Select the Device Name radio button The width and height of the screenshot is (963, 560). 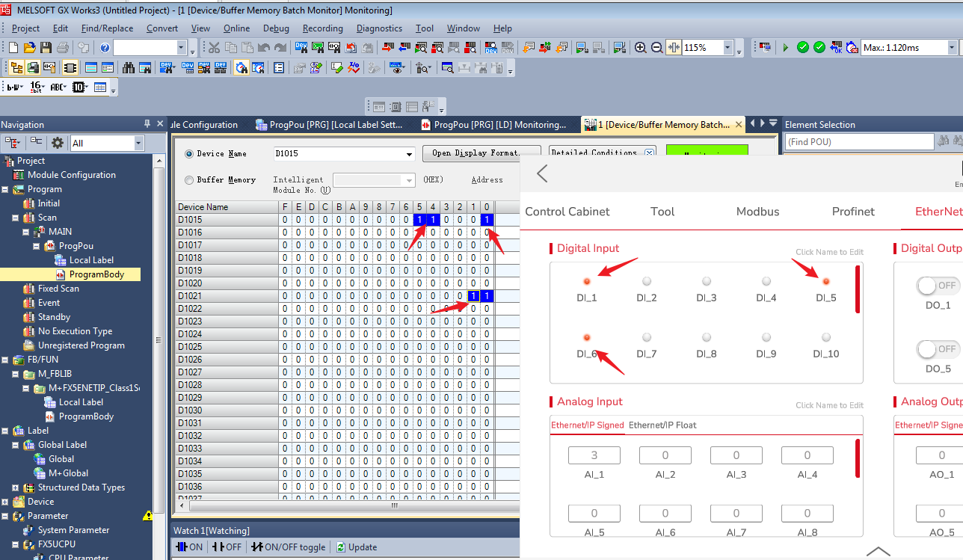pos(188,154)
